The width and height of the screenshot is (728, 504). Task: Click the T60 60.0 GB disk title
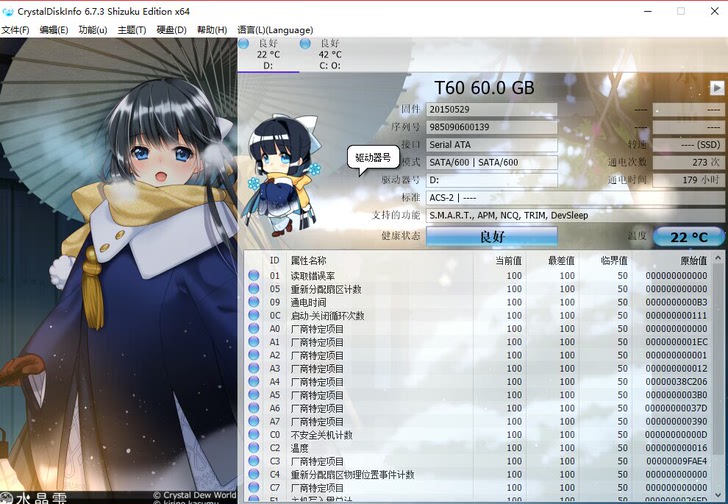click(x=484, y=88)
